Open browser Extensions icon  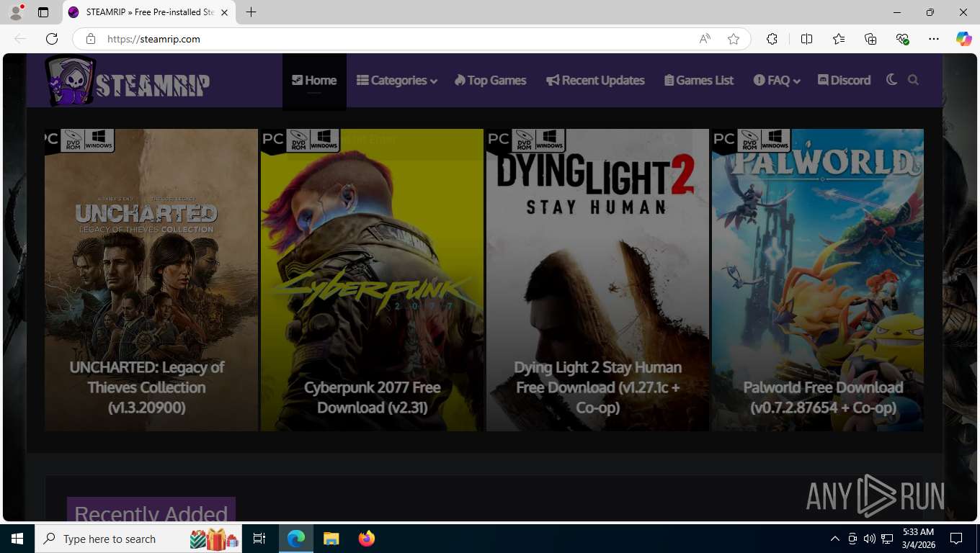(772, 39)
